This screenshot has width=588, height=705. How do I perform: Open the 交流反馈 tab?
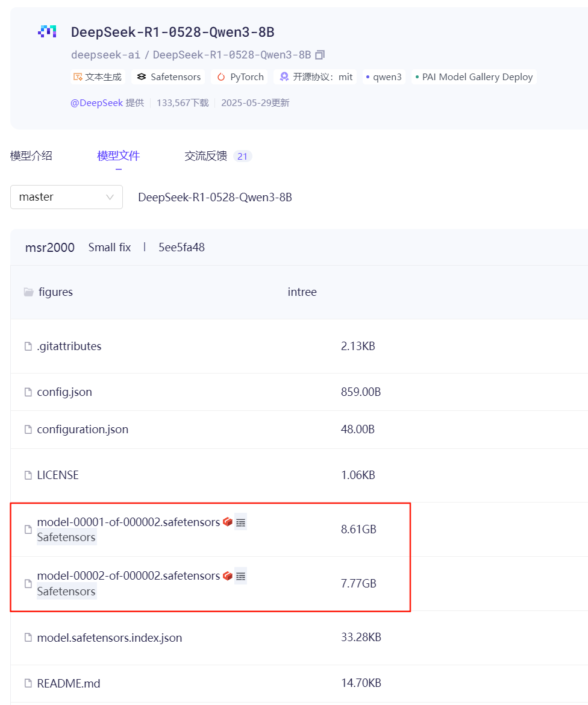coord(205,156)
